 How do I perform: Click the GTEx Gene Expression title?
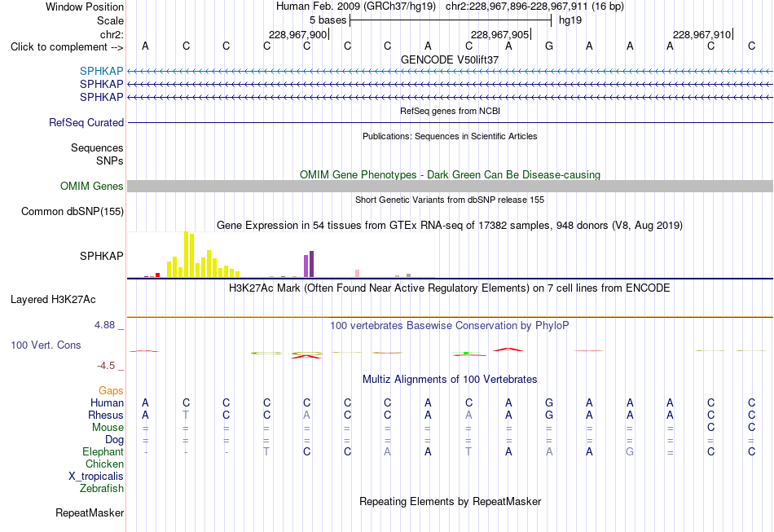coord(450,226)
